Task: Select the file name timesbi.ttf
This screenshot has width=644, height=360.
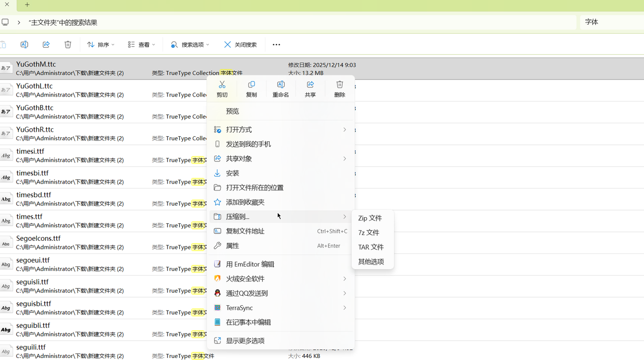Action: [32, 173]
